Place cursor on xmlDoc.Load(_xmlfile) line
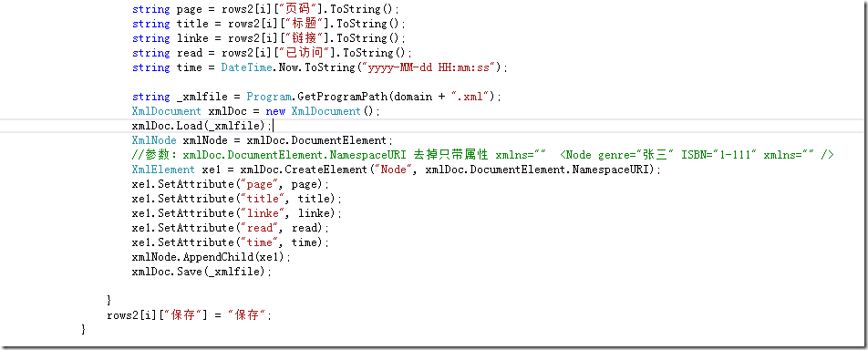 point(202,126)
